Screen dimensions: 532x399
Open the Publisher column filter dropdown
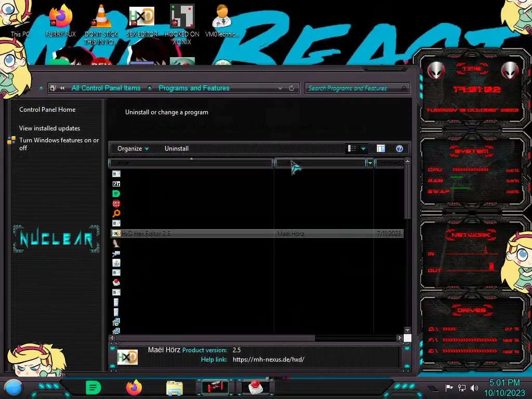pyautogui.click(x=370, y=163)
